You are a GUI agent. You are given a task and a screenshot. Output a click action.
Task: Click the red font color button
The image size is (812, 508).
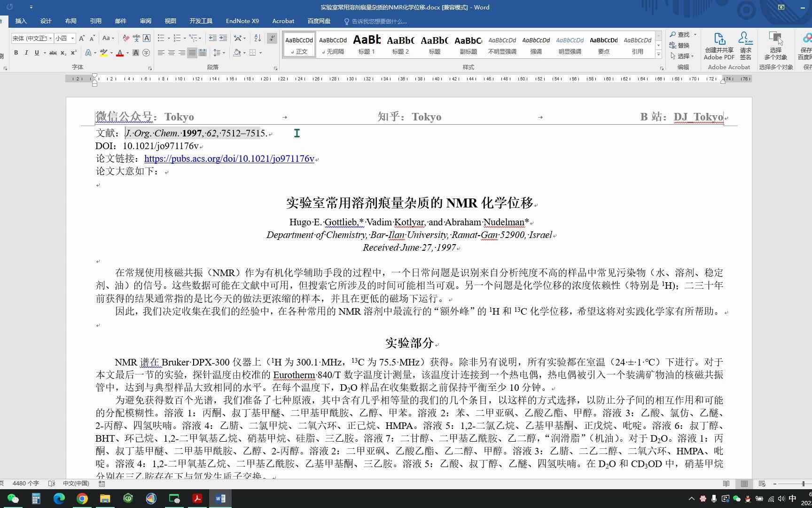(120, 53)
